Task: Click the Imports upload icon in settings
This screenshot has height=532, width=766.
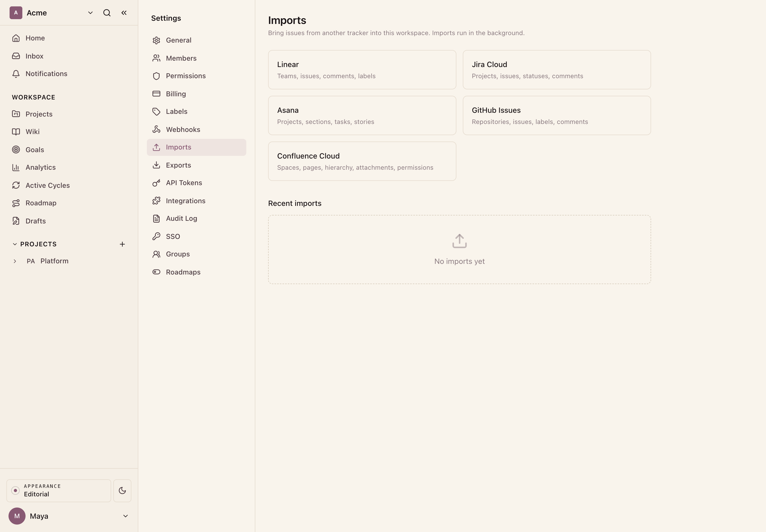Action: [x=156, y=147]
